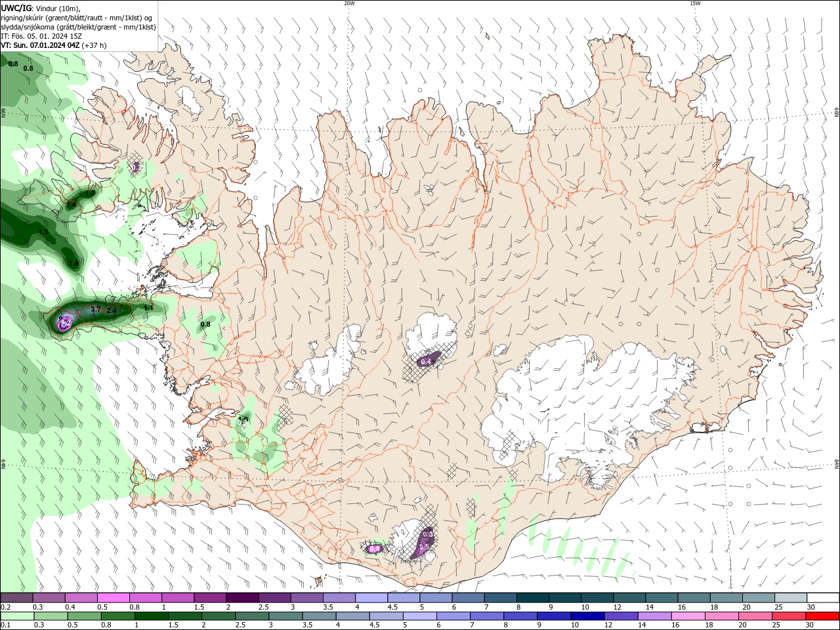This screenshot has height=630, width=840.
Task: Select the lower legend swatch starting at 4
Action: (352, 616)
